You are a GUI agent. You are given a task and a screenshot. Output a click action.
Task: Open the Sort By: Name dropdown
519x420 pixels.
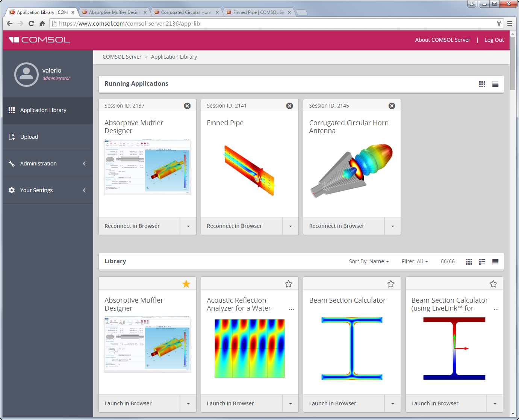coord(369,261)
